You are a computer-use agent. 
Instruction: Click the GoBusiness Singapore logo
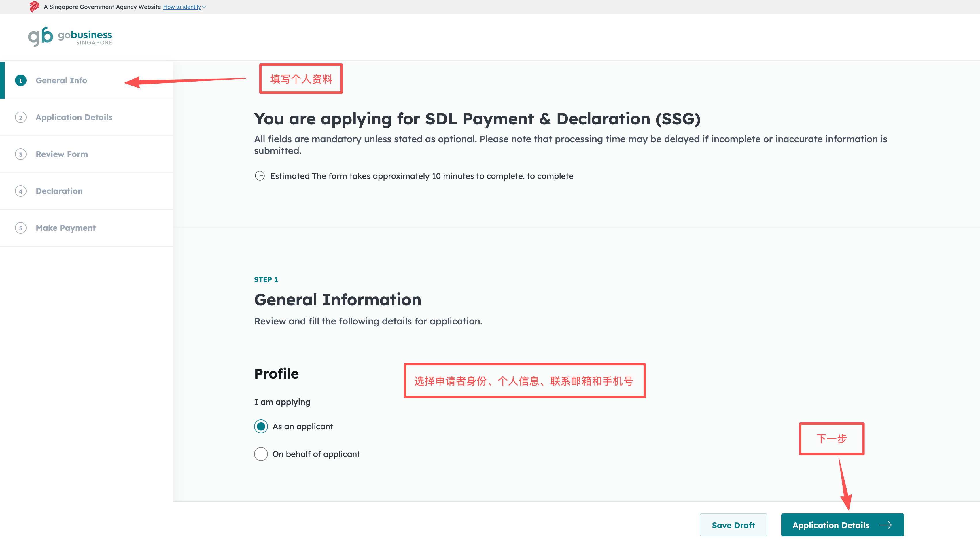coord(70,37)
